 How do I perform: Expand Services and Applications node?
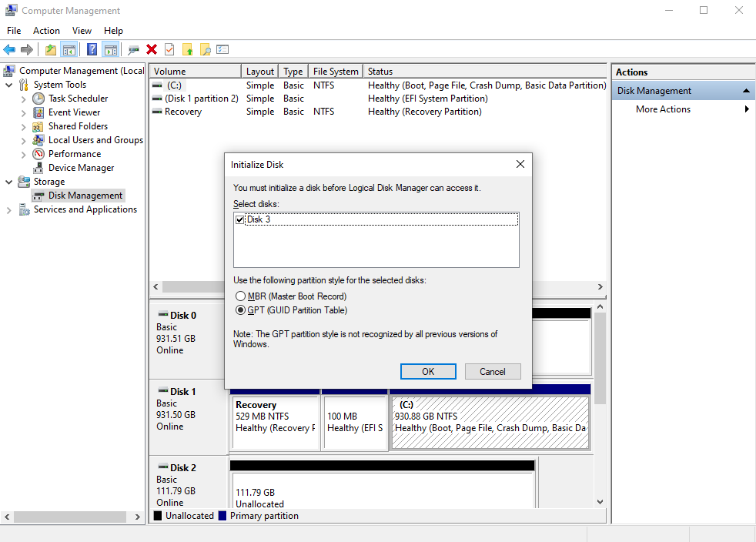pos(8,210)
